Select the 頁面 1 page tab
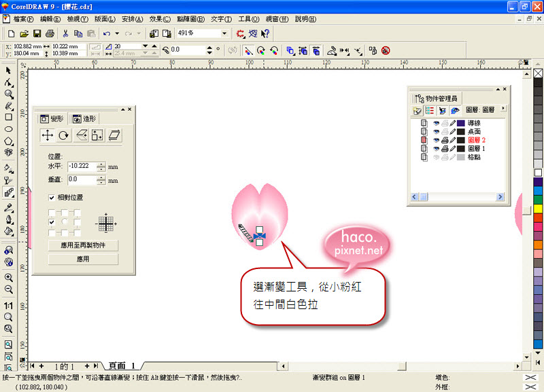Viewport: 544px width, 392px height. (x=122, y=366)
